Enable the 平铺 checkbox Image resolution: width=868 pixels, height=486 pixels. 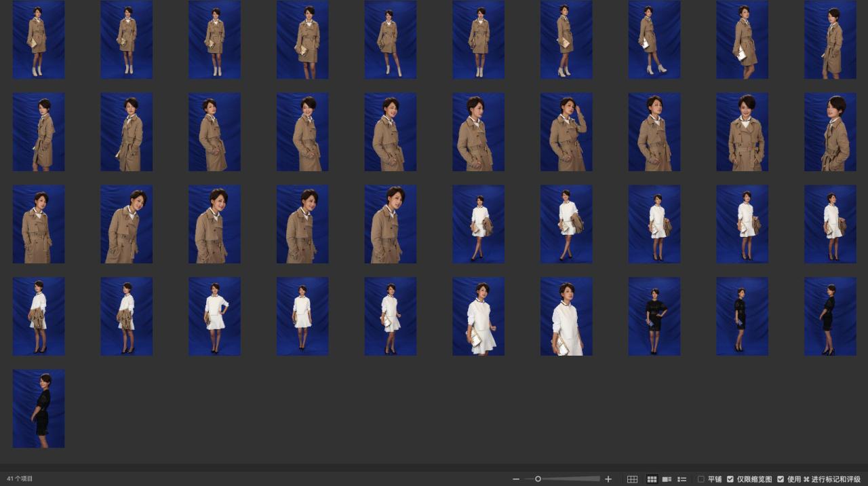(x=701, y=479)
